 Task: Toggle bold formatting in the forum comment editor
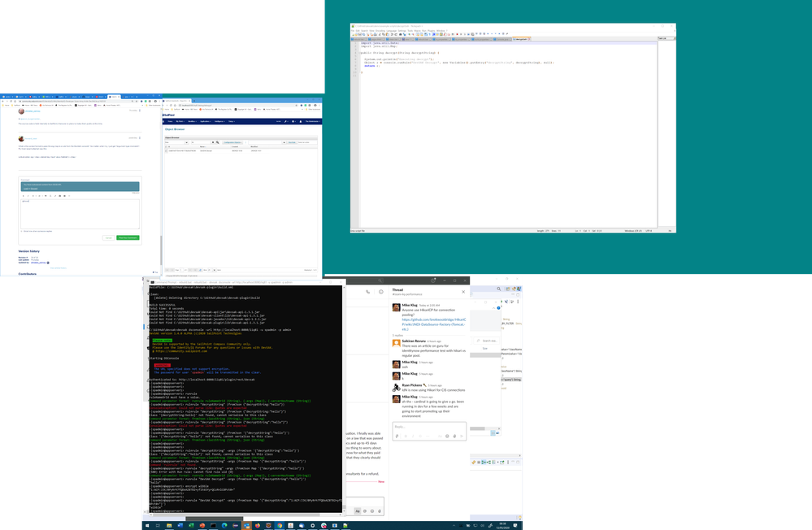tap(23, 196)
